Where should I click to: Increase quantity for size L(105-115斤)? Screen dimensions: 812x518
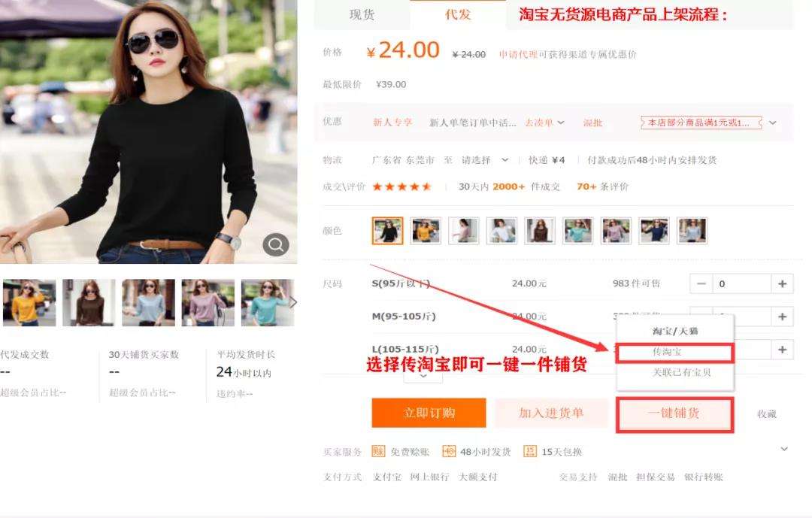coord(782,350)
